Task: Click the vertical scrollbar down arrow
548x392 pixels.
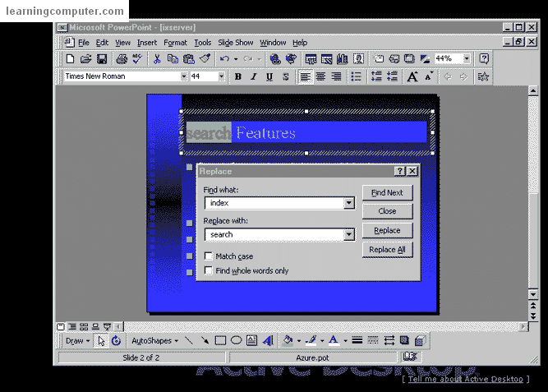Action: click(533, 294)
